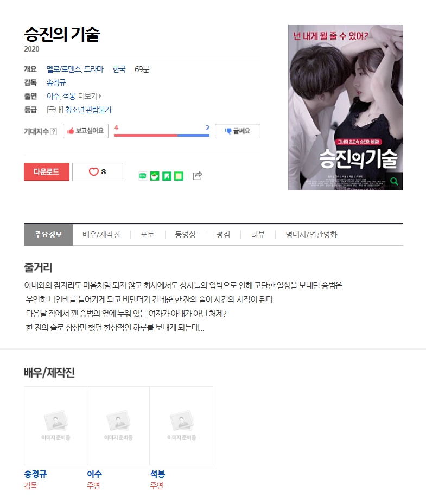Open director 송정규 link in info
The height and width of the screenshot is (504, 426).
[56, 82]
